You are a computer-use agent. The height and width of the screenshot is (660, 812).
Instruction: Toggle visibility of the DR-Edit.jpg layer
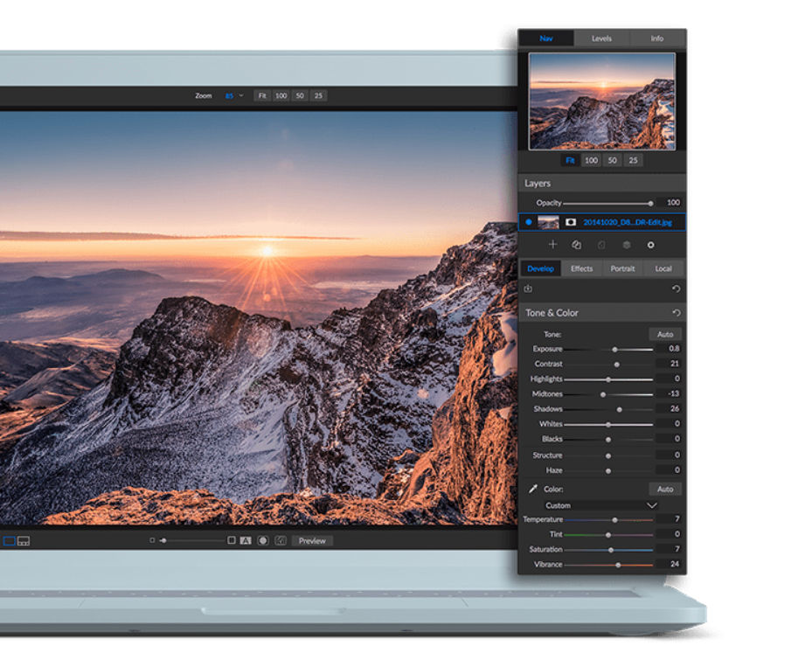tap(528, 222)
